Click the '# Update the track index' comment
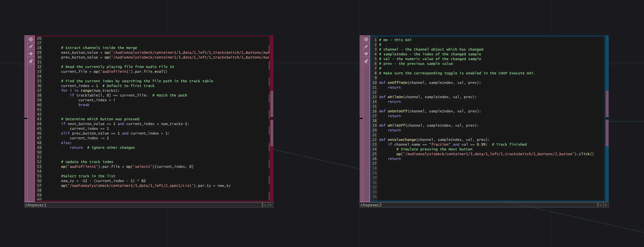Screen dimensions: 644x247 [x=87, y=162]
